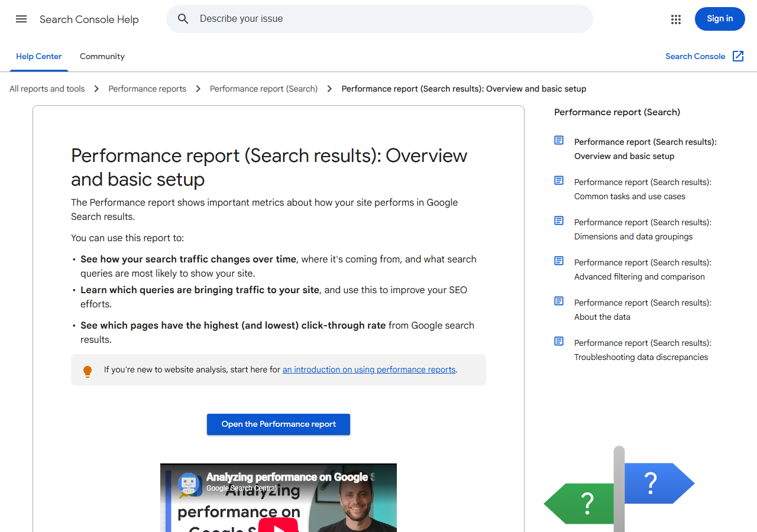Image resolution: width=757 pixels, height=532 pixels.
Task: Click the green question mark signpost
Action: (x=580, y=504)
